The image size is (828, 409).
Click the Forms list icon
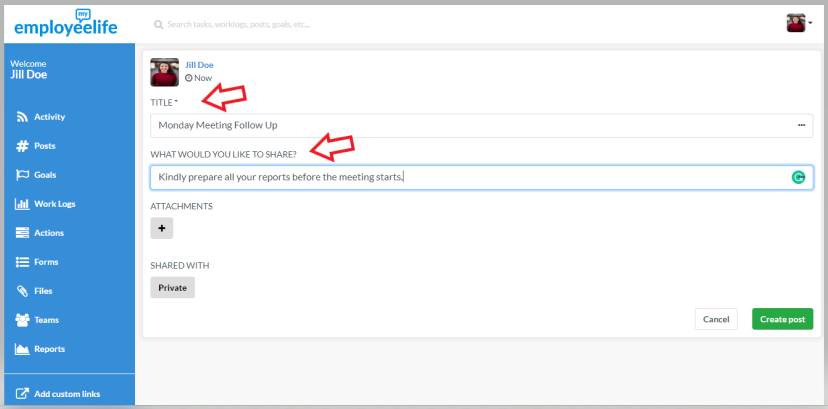pos(22,262)
